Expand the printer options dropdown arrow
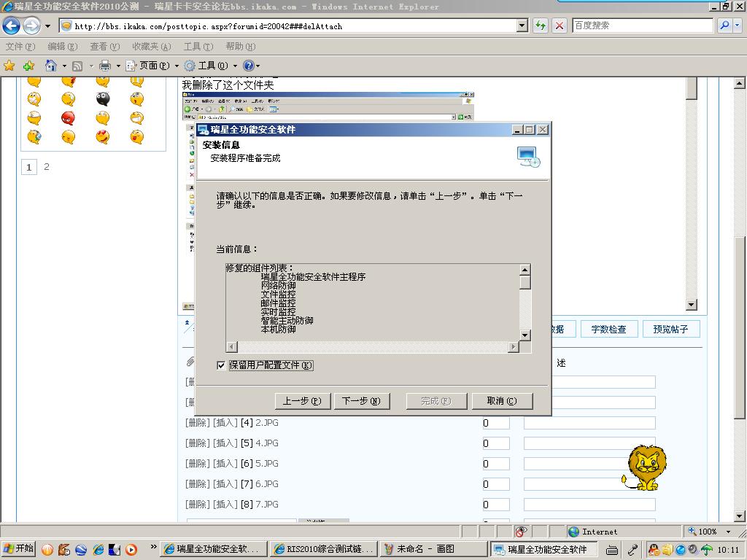This screenshot has width=747, height=560. (x=118, y=66)
